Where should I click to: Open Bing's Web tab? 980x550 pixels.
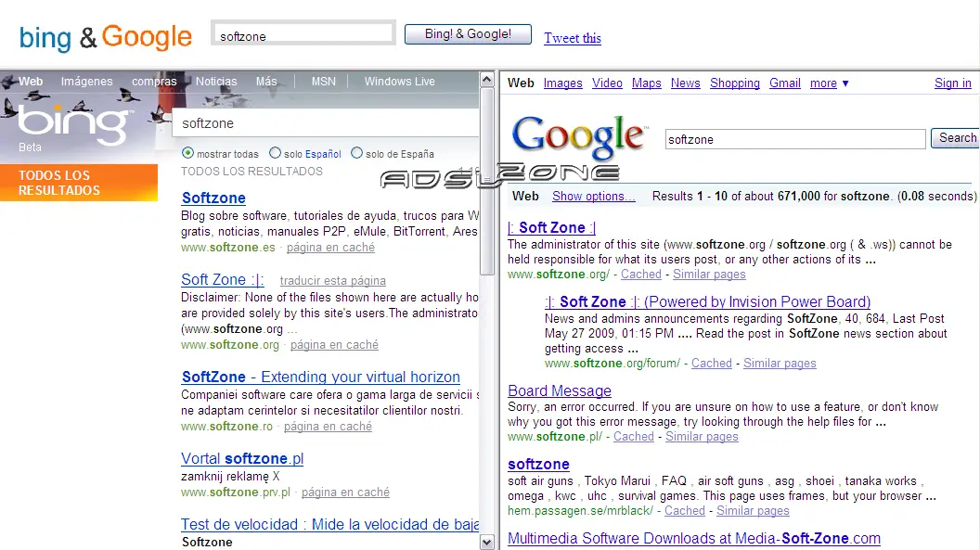[x=31, y=82]
